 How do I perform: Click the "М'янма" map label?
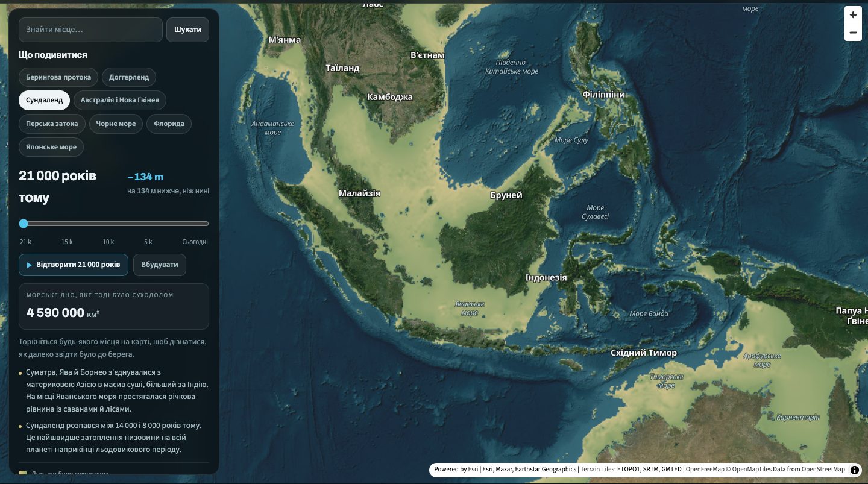coord(285,40)
